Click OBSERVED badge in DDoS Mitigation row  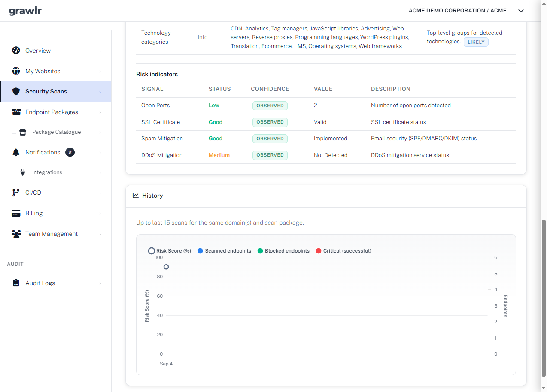[270, 155]
